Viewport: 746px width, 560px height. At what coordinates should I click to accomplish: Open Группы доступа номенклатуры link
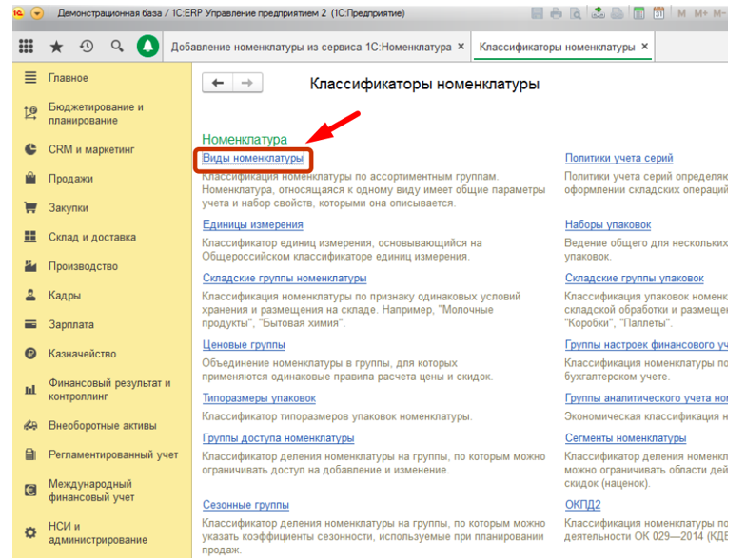(278, 437)
